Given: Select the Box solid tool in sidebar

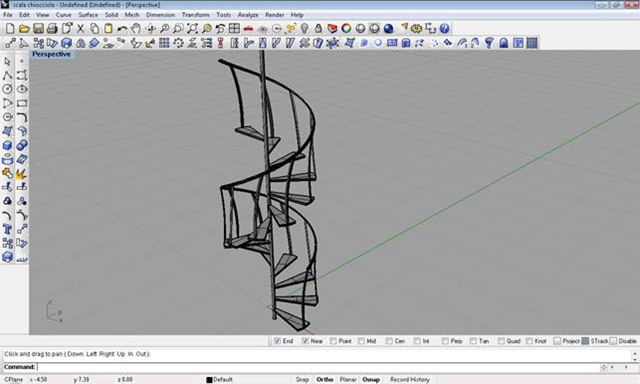Looking at the screenshot, I should (x=7, y=145).
